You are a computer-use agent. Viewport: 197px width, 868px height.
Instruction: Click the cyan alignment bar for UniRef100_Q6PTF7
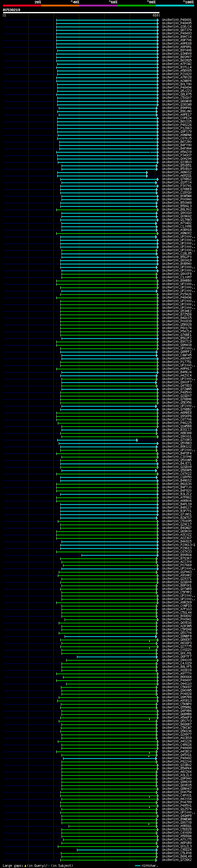point(117,657)
